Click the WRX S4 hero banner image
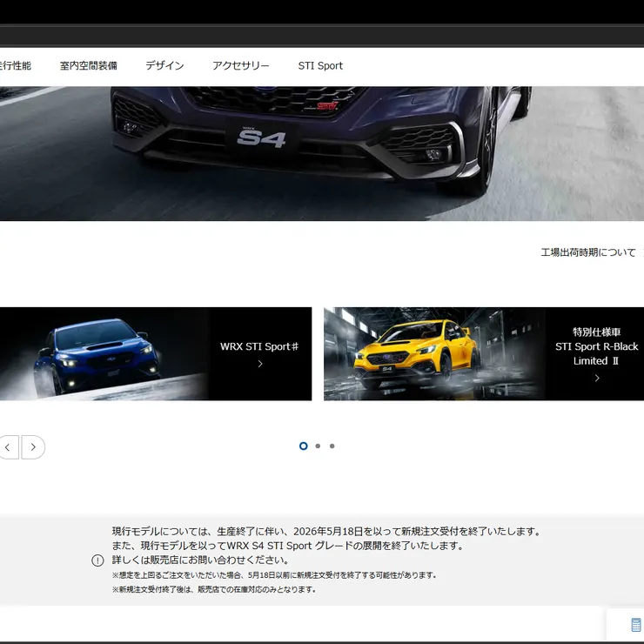Image resolution: width=644 pixels, height=644 pixels. coord(322,153)
